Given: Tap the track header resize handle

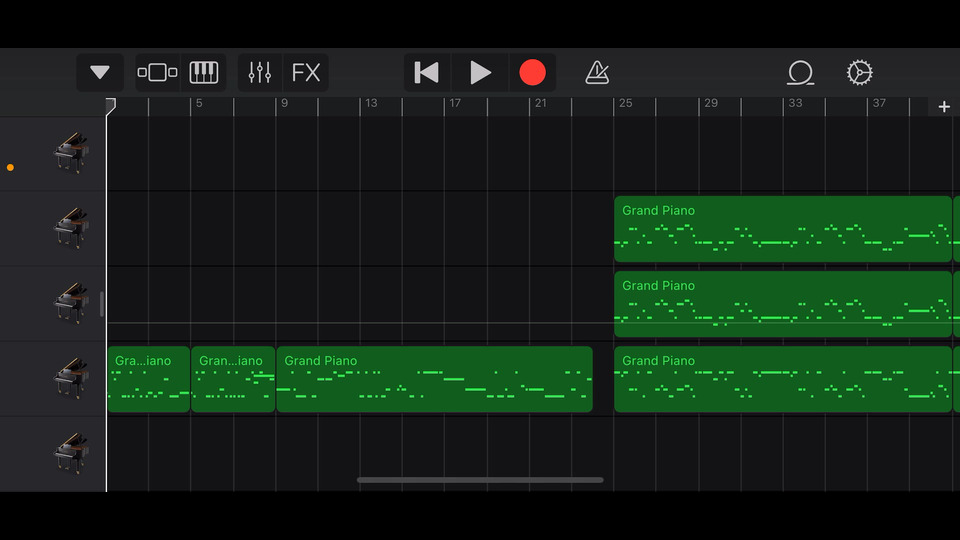Looking at the screenshot, I should click(x=102, y=304).
